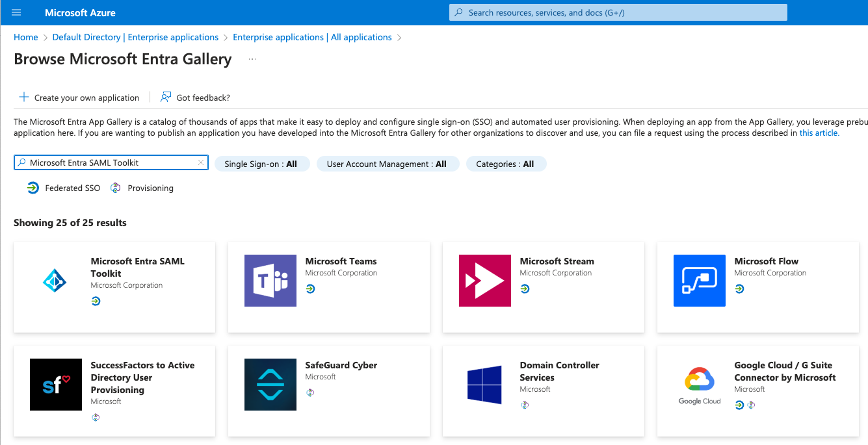
Task: Click the Got feedback? button
Action: [x=196, y=97]
